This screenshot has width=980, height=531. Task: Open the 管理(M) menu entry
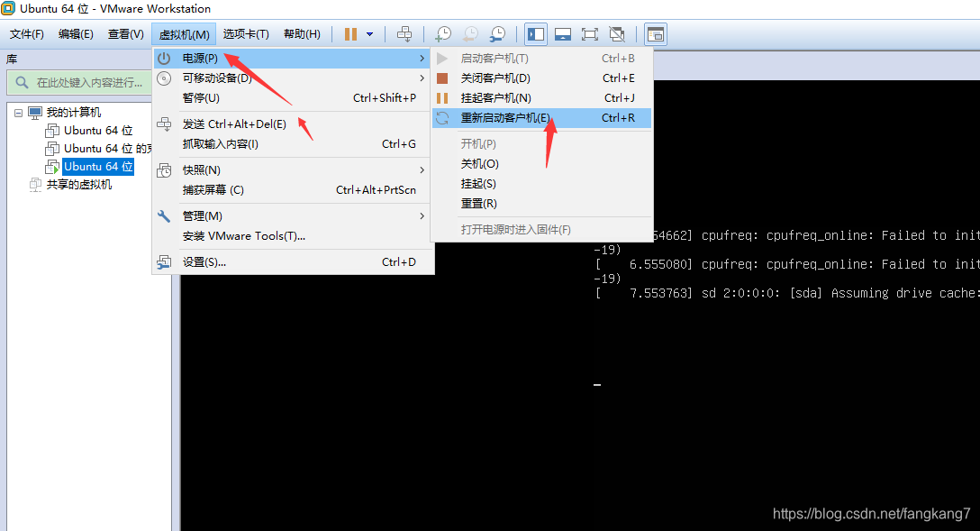coord(292,216)
